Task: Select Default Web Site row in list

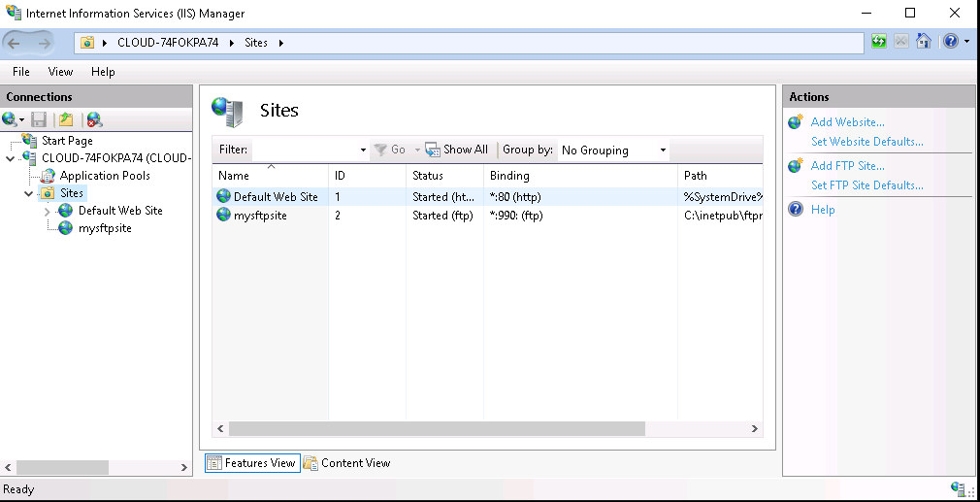Action: [x=487, y=197]
